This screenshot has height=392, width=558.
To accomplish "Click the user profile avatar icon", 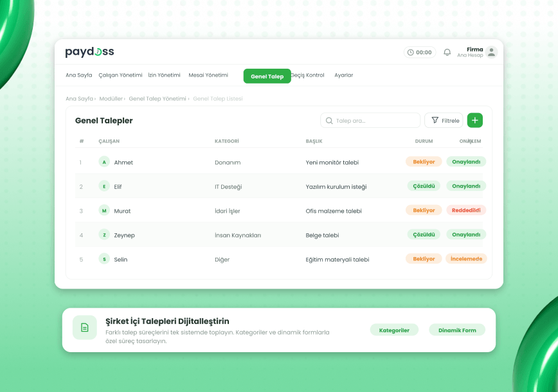I will click(x=491, y=52).
